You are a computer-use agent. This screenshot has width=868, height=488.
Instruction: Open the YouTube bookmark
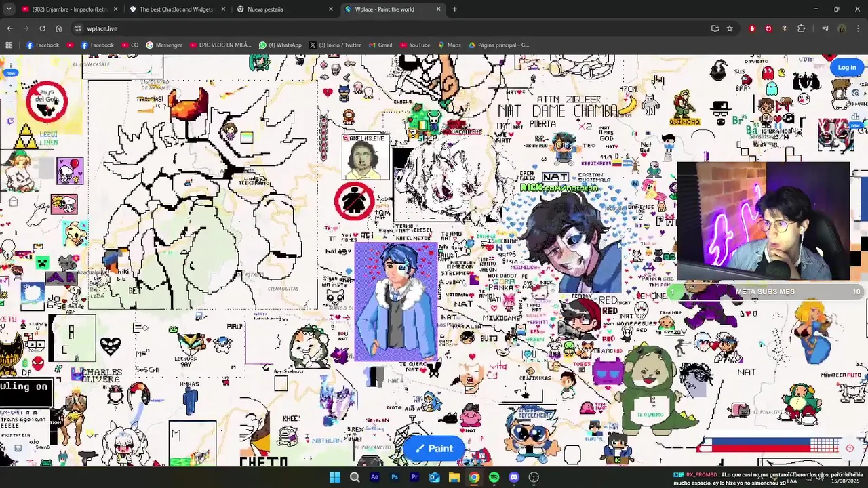[414, 45]
